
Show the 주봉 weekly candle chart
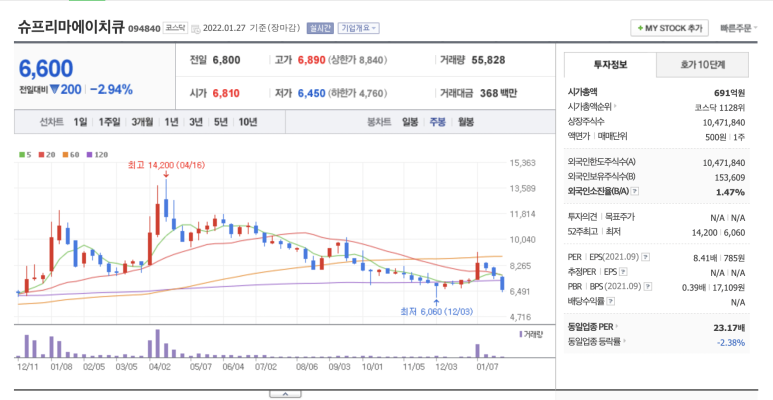click(x=437, y=122)
